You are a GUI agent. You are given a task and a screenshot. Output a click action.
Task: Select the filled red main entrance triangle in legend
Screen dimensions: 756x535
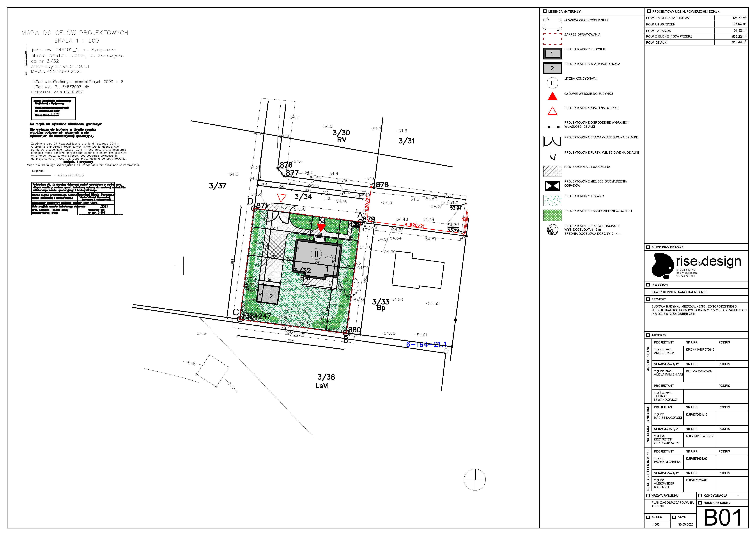pos(552,96)
